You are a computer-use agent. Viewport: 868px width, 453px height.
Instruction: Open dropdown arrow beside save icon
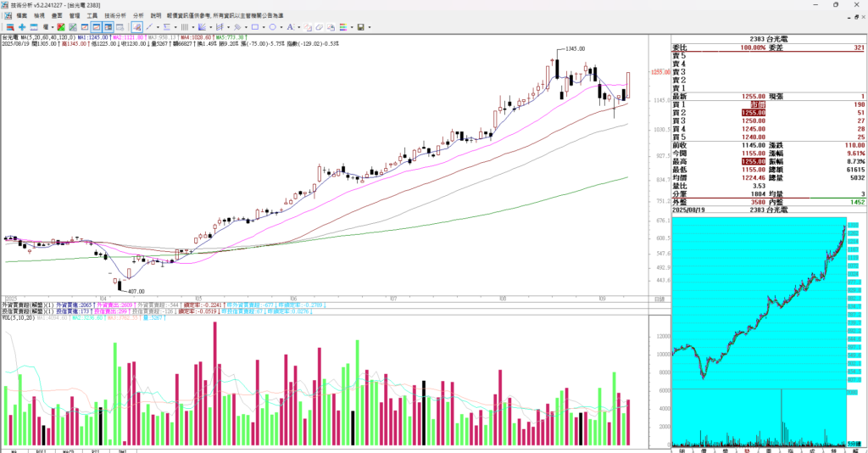tap(370, 27)
